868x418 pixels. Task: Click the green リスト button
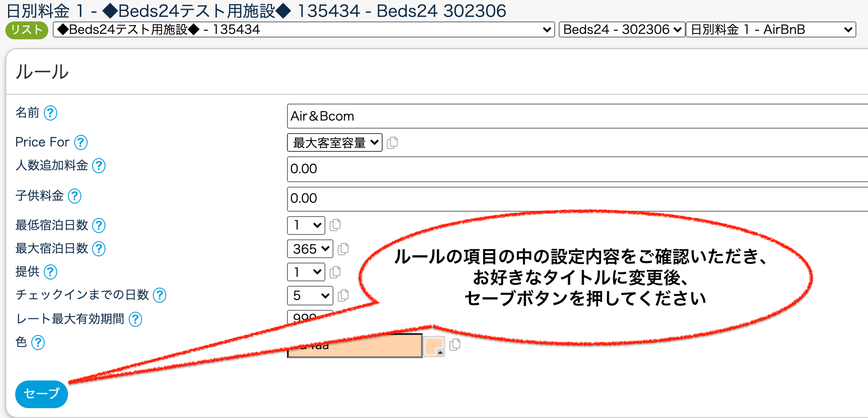click(26, 30)
